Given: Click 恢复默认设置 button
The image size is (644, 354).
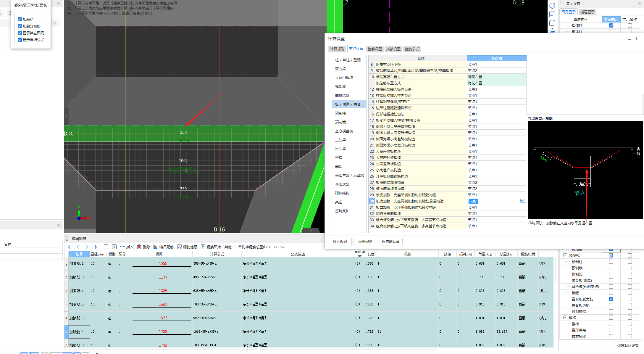Looking at the screenshot, I should (x=628, y=345).
